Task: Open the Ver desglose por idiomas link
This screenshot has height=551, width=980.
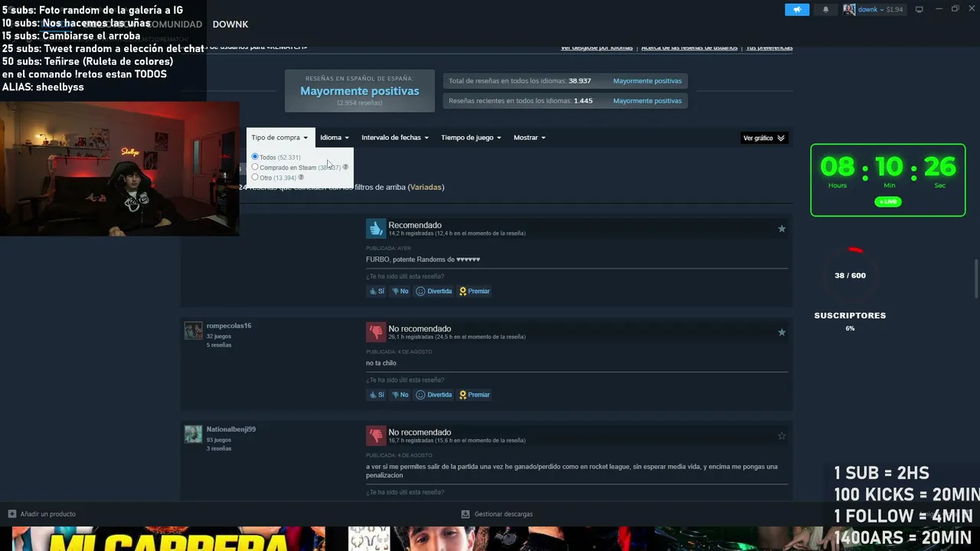Action: point(596,47)
